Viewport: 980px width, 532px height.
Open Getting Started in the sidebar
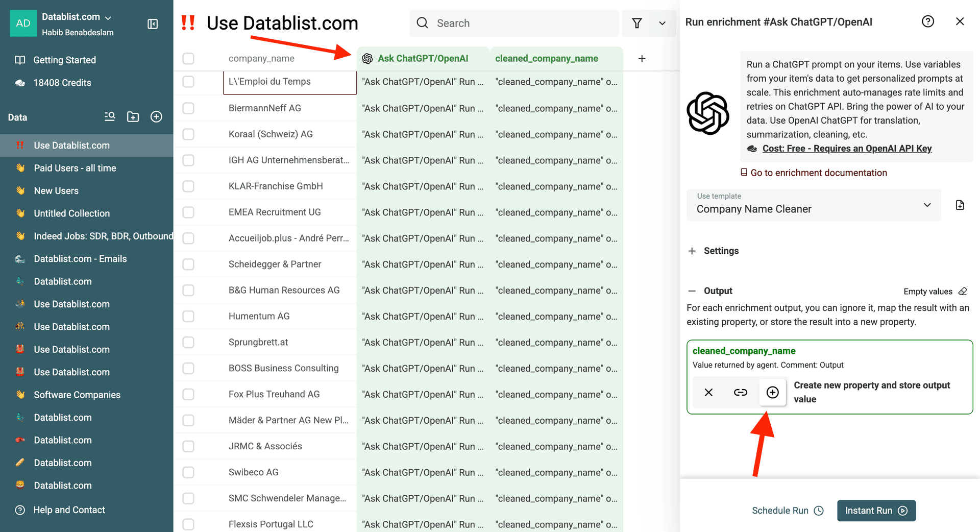coord(64,60)
